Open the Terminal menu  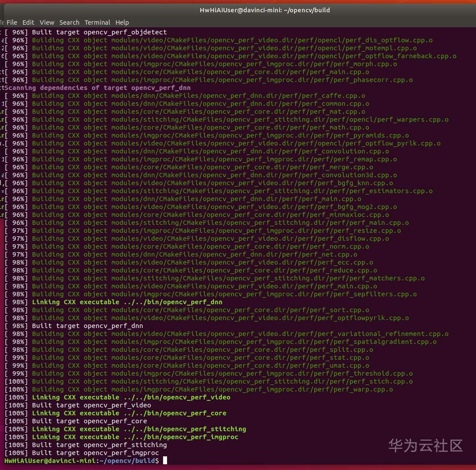97,22
